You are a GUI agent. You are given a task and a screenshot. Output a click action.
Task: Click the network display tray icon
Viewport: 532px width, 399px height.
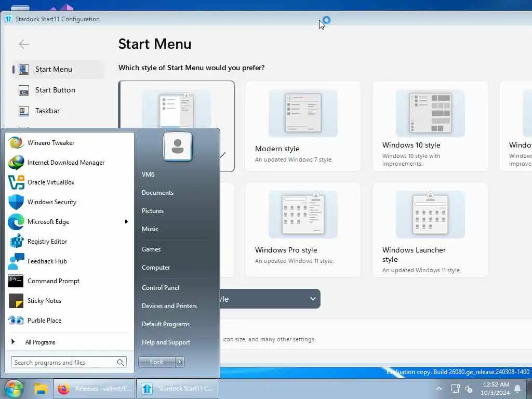pos(455,389)
